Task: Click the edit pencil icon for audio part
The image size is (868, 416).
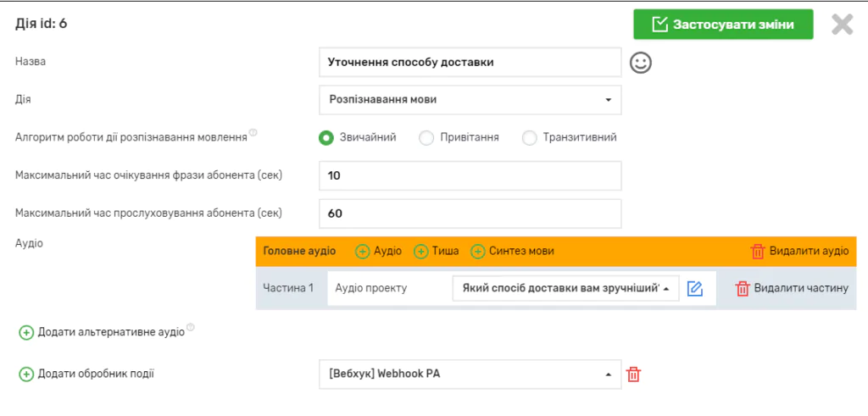Action: tap(695, 288)
